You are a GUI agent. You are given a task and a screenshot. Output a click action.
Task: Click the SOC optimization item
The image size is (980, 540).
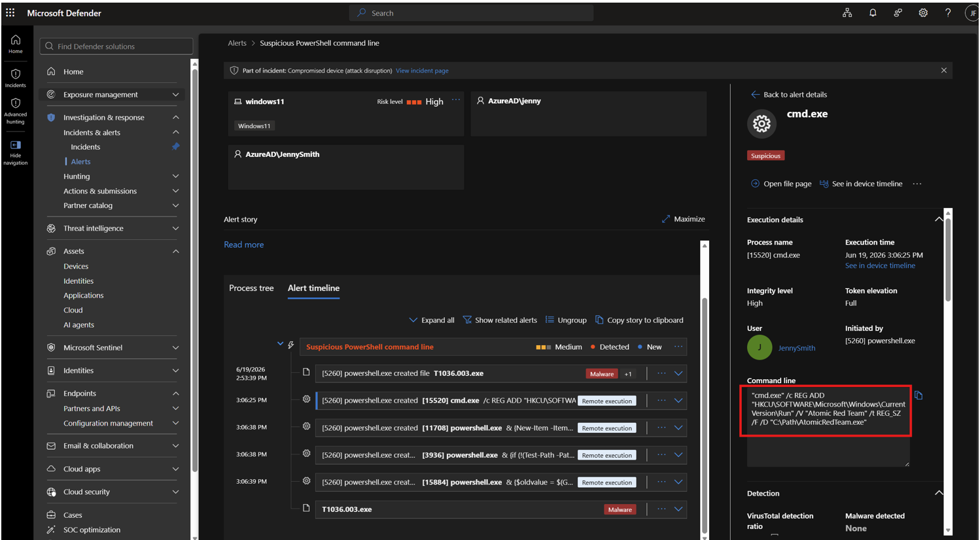[x=92, y=530]
